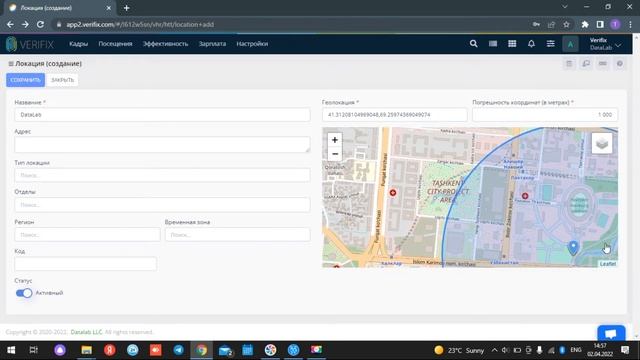Click the Закрыть button

pos(62,80)
